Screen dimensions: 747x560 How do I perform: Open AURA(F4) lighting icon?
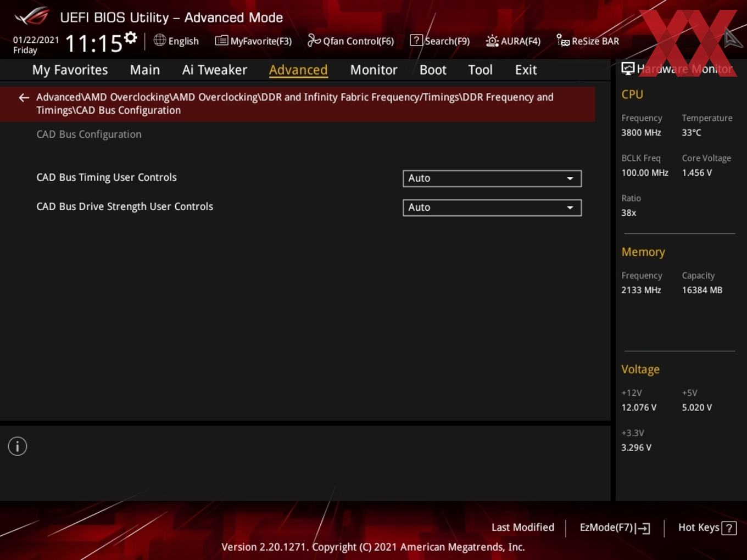(x=492, y=41)
